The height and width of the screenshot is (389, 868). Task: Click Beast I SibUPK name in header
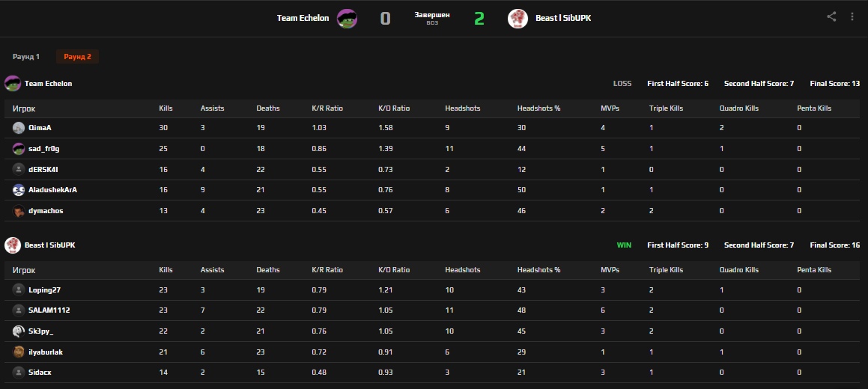563,19
